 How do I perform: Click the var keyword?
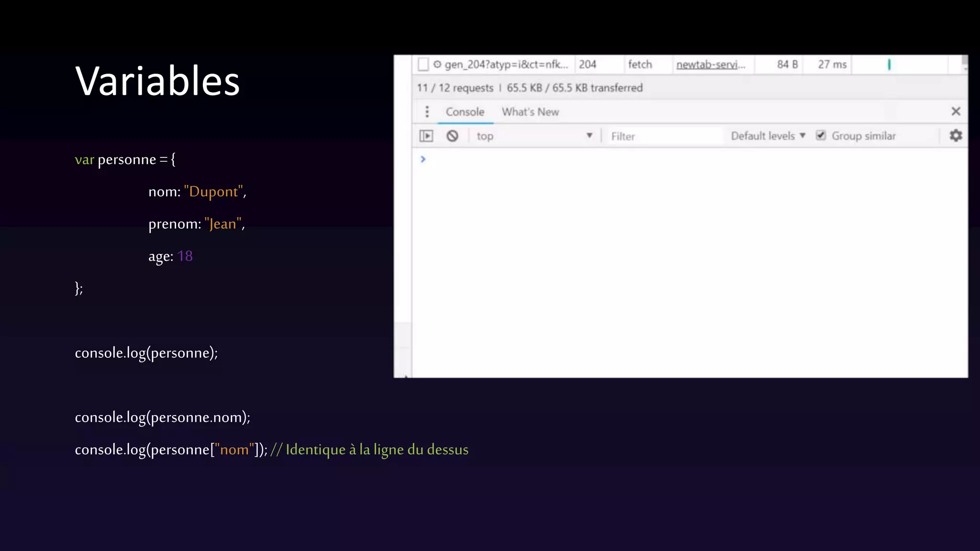[x=84, y=159]
